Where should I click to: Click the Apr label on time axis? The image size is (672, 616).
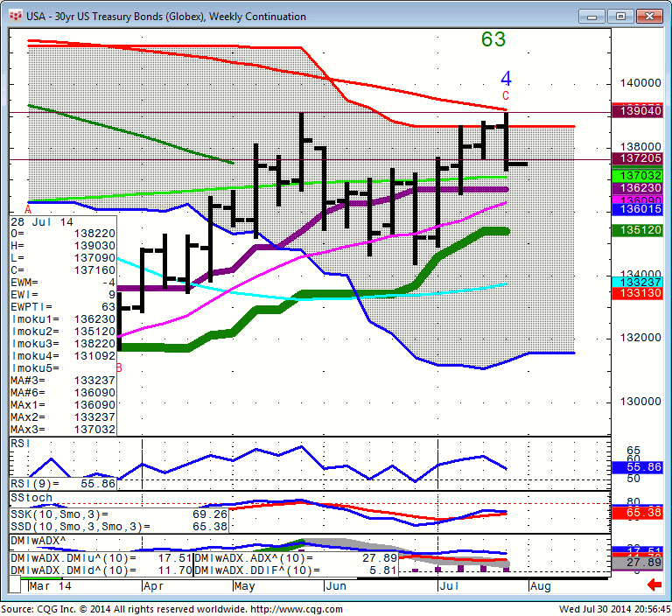pyautogui.click(x=154, y=586)
